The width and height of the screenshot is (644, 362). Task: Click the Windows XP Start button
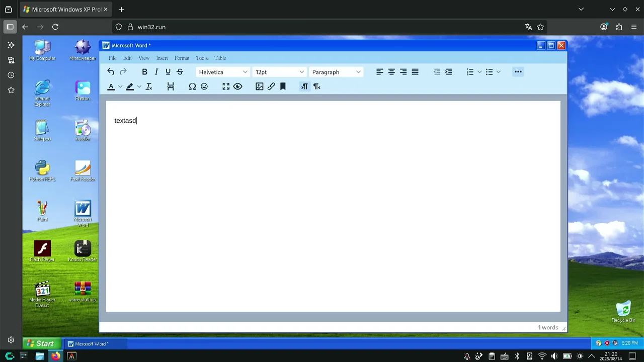42,344
